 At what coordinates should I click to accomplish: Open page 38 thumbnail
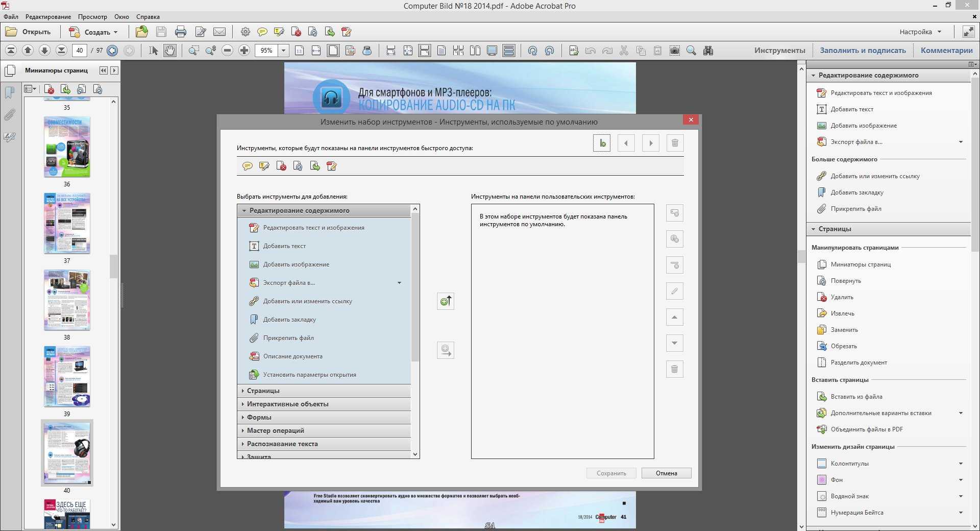coord(67,300)
